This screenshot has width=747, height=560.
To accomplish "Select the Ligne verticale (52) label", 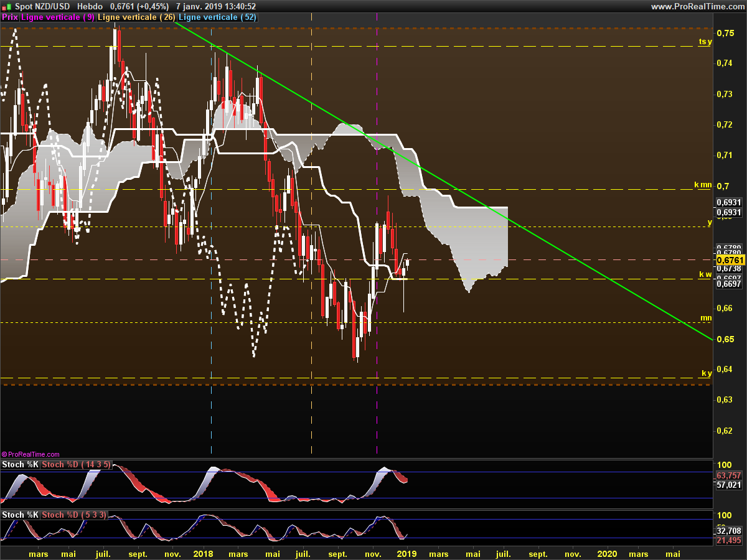I will (217, 17).
